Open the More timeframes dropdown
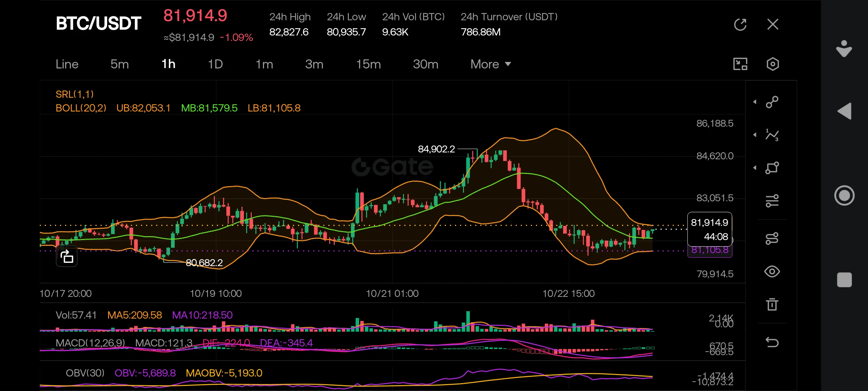This screenshot has height=391, width=868. [491, 64]
